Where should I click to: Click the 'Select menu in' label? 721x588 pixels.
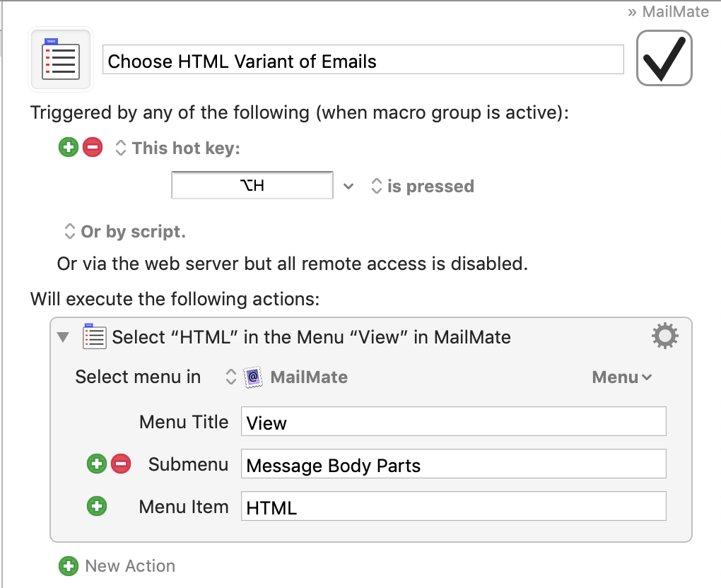click(x=138, y=377)
